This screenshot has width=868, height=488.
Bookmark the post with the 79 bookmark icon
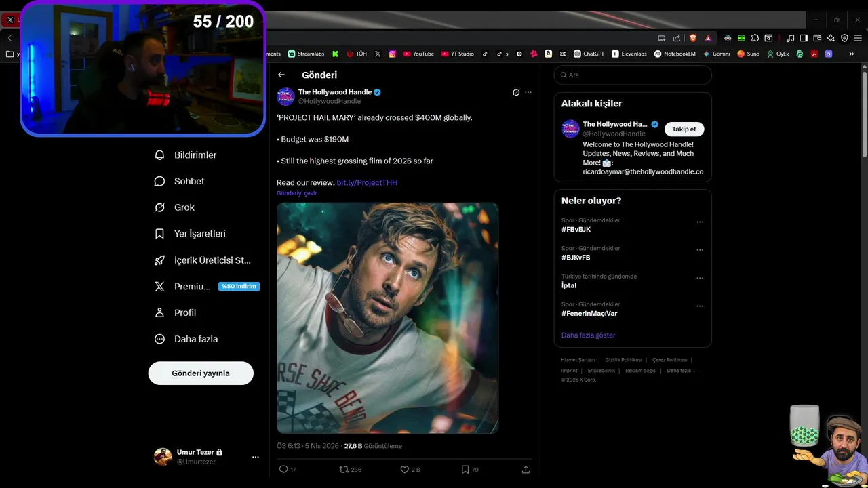pos(465,469)
